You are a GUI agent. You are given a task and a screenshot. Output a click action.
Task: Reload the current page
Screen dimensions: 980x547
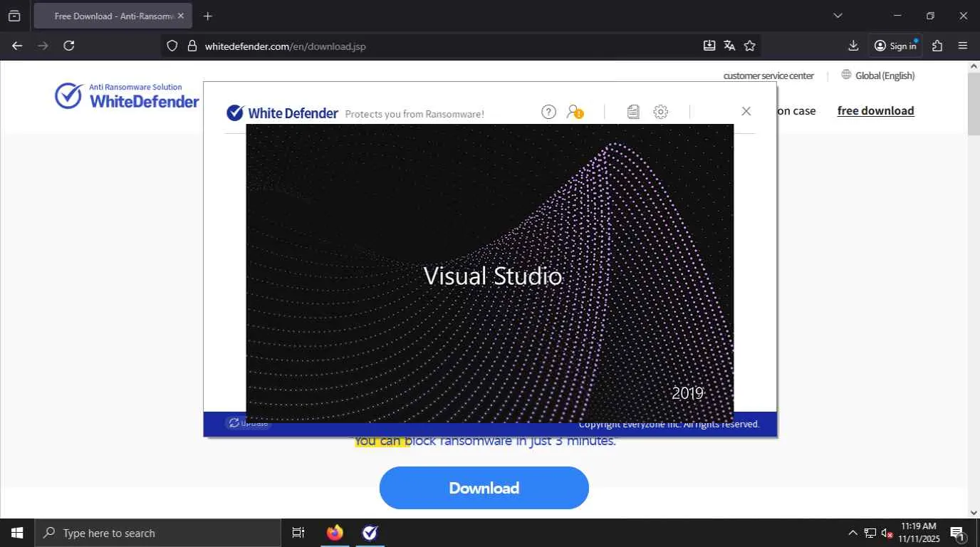click(69, 46)
